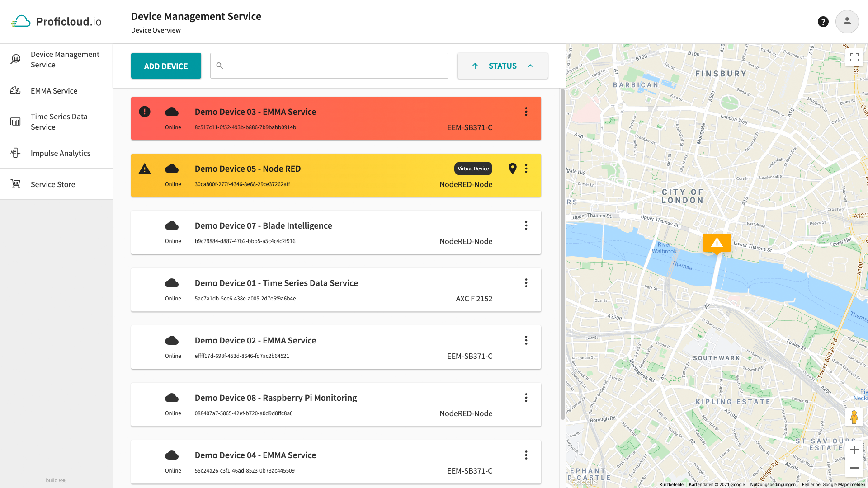Open Time Series Data Service from sidebar
This screenshot has width=868, height=488.
[x=15, y=121]
